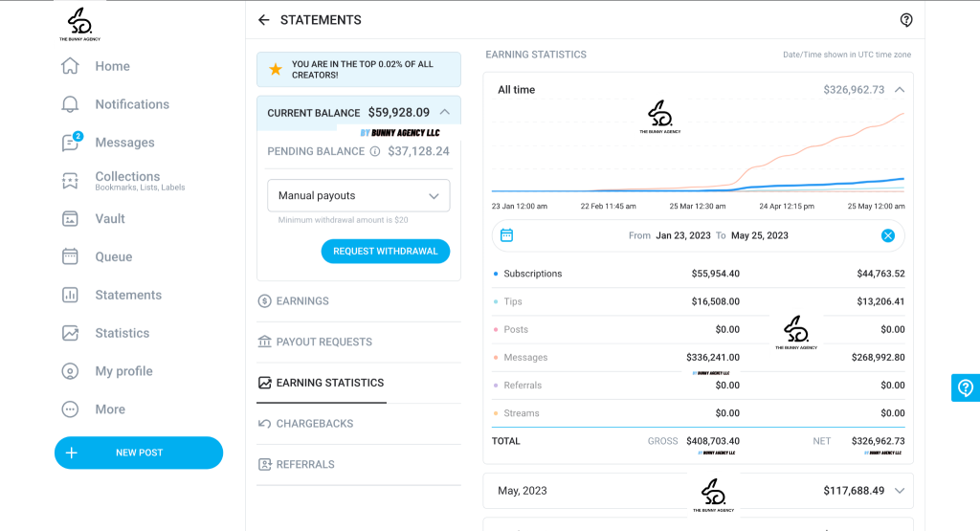980x531 pixels.
Task: Click the floating blue help widget
Action: coord(965,387)
